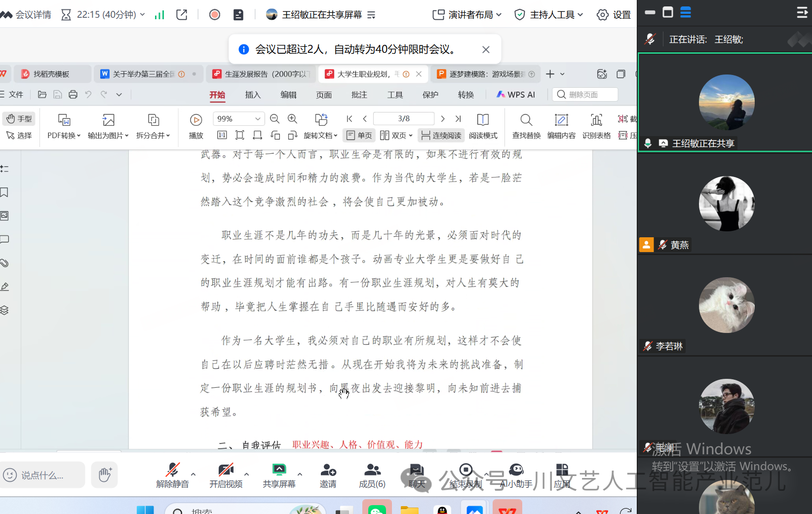Turn on video camera
This screenshot has height=514, width=812.
[x=226, y=476]
